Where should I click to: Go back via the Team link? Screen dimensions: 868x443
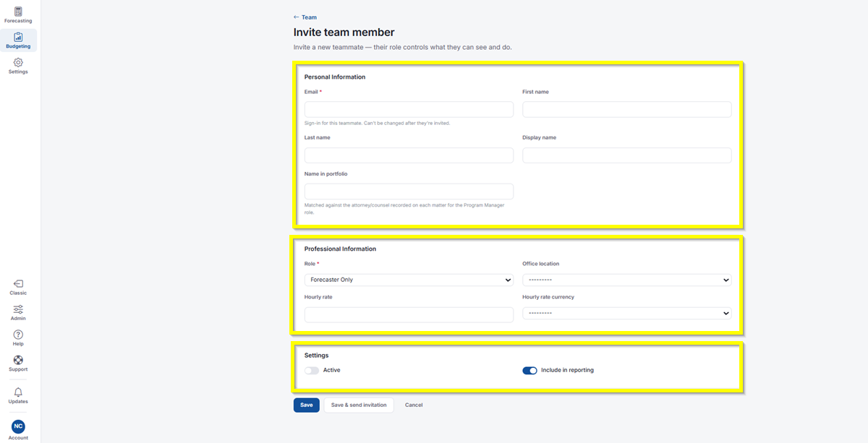tap(305, 17)
